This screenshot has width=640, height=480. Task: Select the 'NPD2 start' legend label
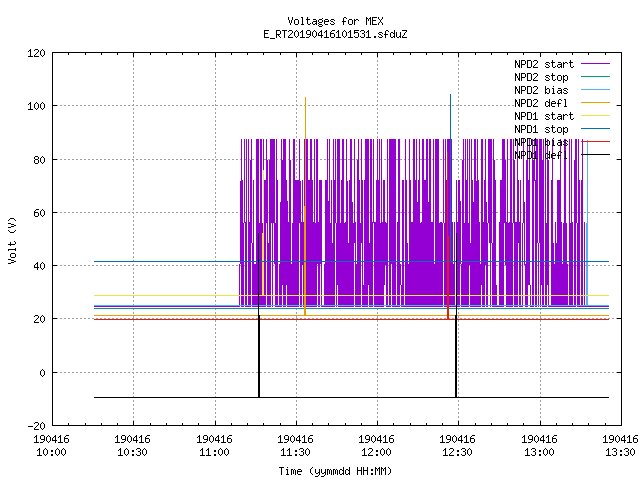pyautogui.click(x=544, y=64)
